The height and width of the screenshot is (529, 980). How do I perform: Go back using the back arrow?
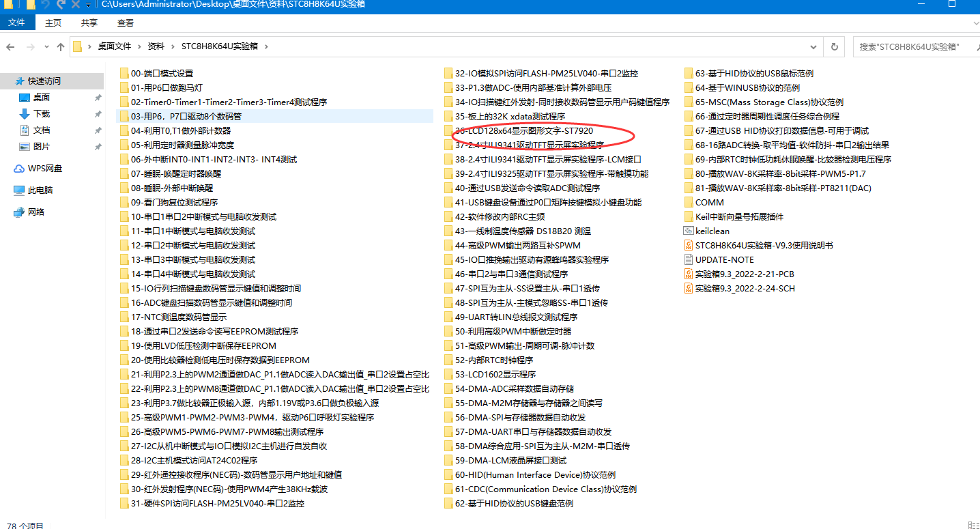click(x=10, y=46)
